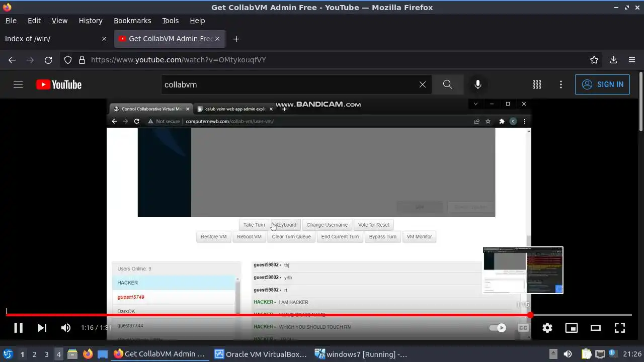Click the search magnifier button

pos(447,84)
